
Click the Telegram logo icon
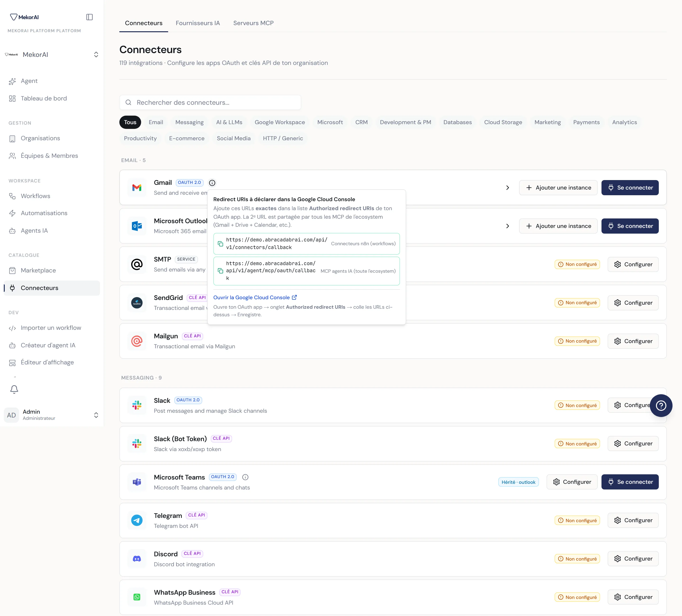(137, 520)
